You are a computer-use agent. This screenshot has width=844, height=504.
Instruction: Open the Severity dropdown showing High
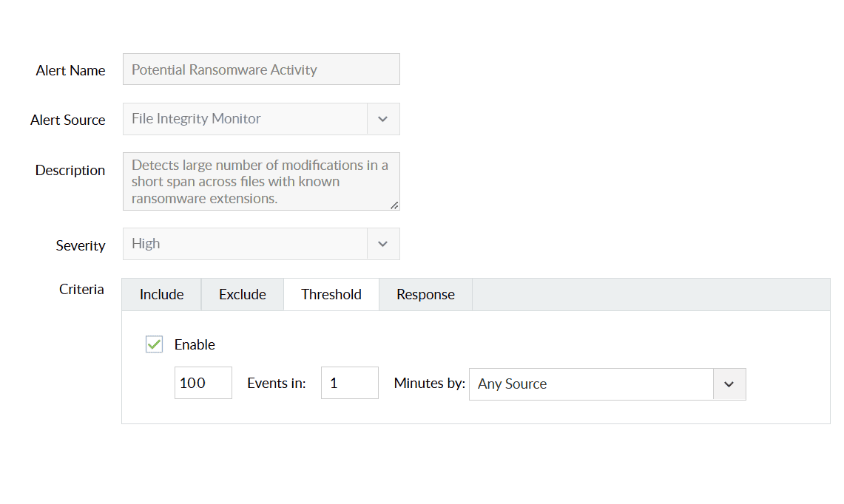245,244
